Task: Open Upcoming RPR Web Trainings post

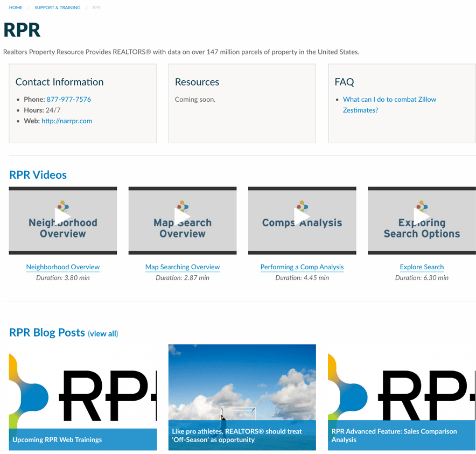Action: [x=83, y=397]
